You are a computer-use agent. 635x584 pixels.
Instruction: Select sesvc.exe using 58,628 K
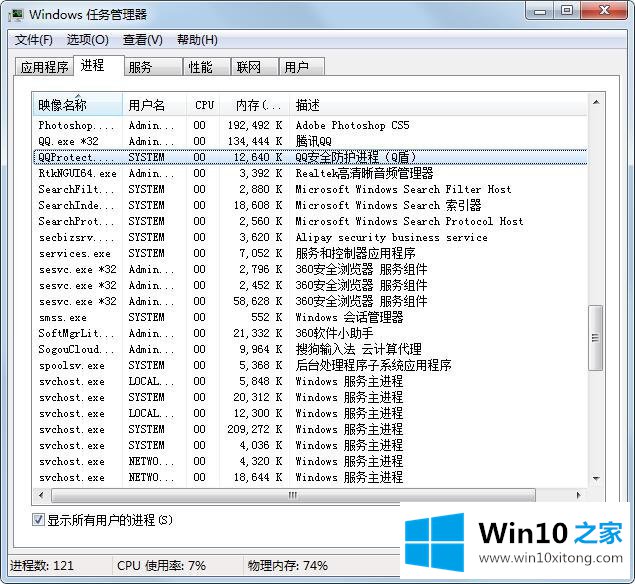[x=310, y=301]
